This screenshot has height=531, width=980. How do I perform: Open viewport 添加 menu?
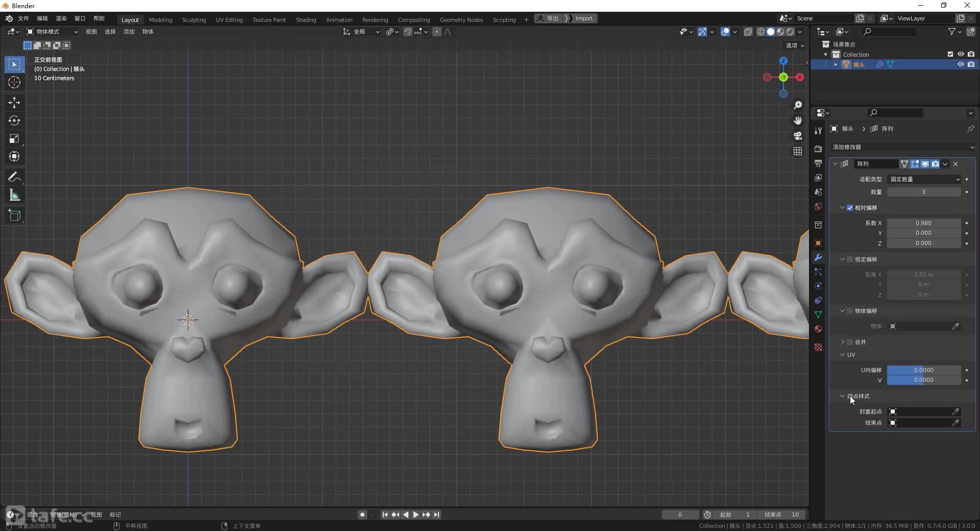tap(129, 32)
